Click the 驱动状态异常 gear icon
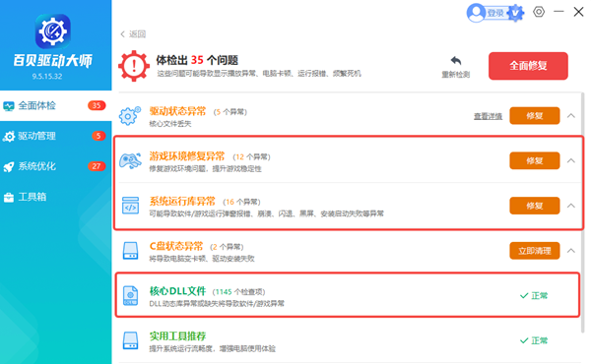Screen dimensions: 591x364 coord(130,116)
